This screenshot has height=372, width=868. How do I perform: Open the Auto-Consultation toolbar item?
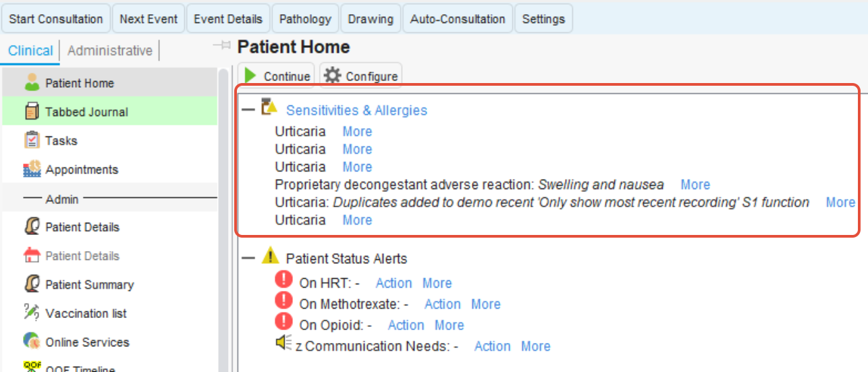click(x=457, y=19)
